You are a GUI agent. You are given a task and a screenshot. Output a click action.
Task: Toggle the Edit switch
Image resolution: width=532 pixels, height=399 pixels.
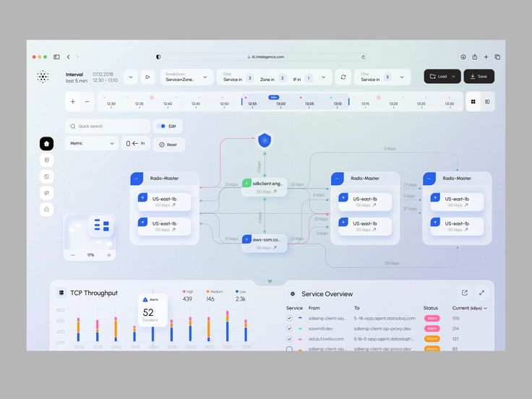pyautogui.click(x=161, y=126)
